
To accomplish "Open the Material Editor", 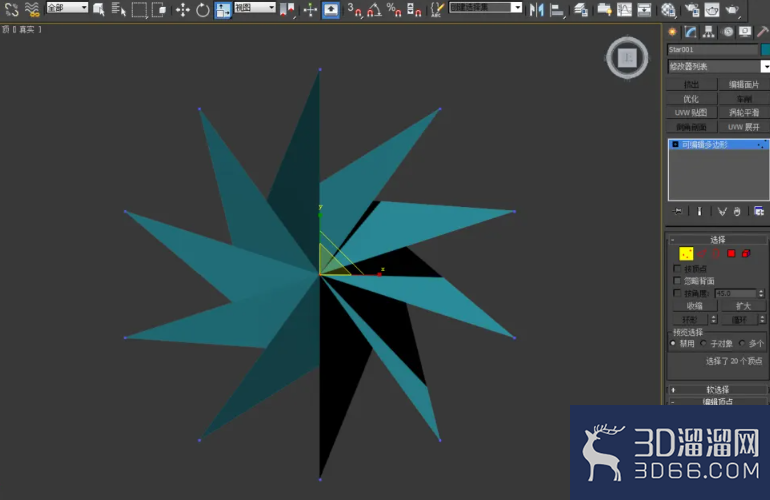I will pos(668,10).
